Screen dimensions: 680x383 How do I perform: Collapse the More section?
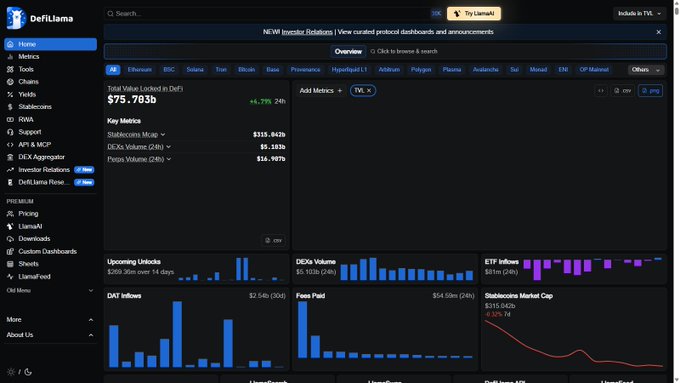[x=50, y=320]
